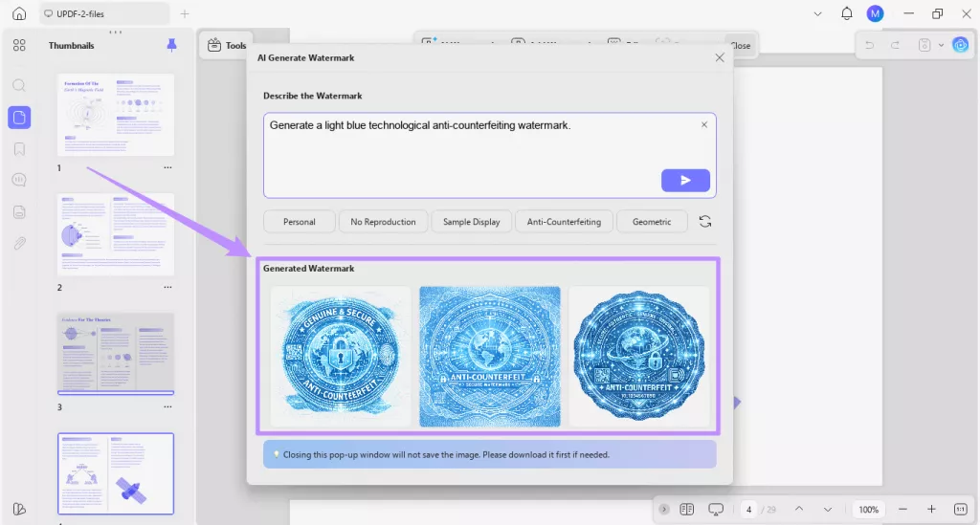Zoom in with plus button
The width and height of the screenshot is (980, 525).
tap(931, 510)
